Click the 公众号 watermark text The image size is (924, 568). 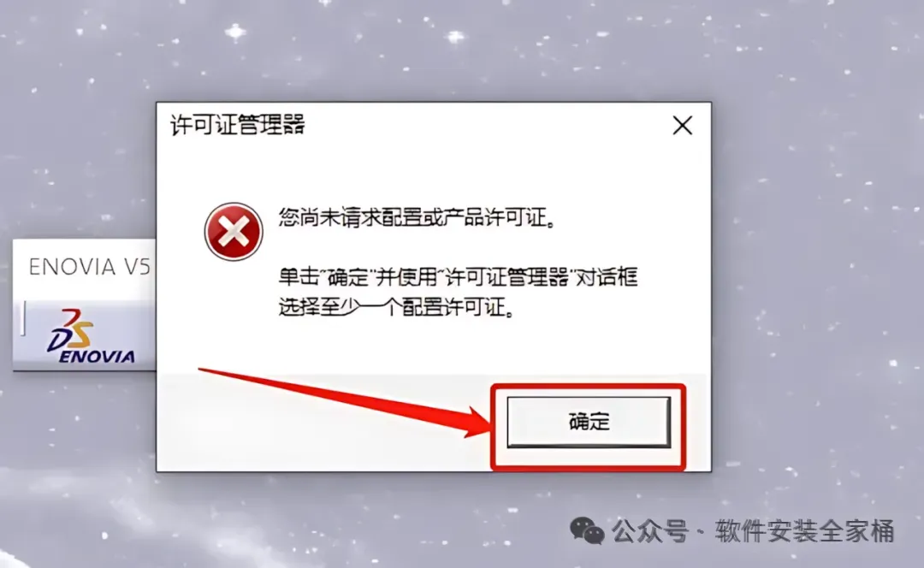click(650, 531)
